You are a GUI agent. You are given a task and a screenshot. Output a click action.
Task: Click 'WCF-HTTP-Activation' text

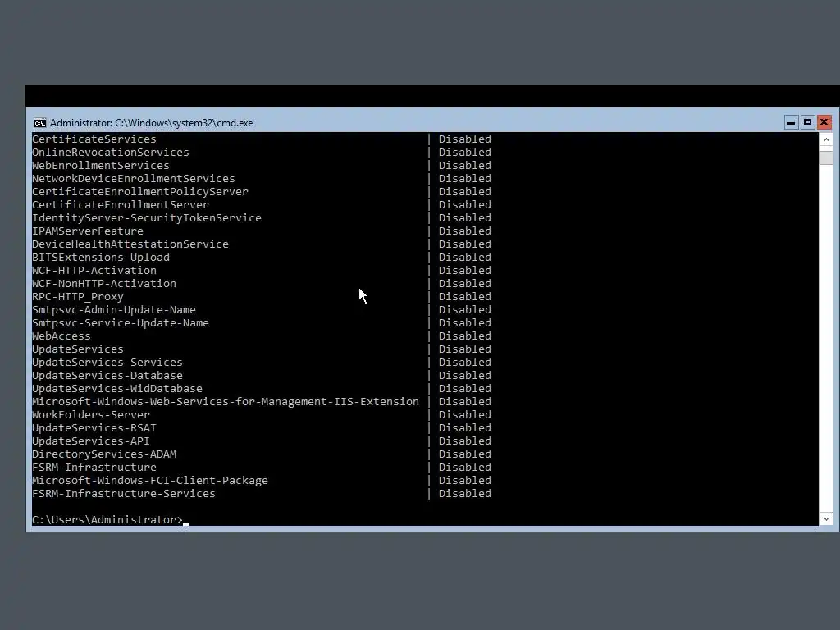(x=94, y=271)
